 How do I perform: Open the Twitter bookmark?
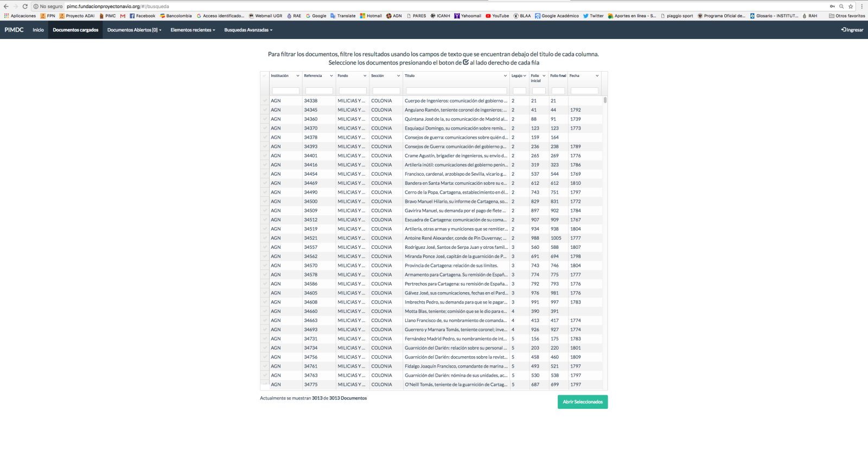(593, 16)
